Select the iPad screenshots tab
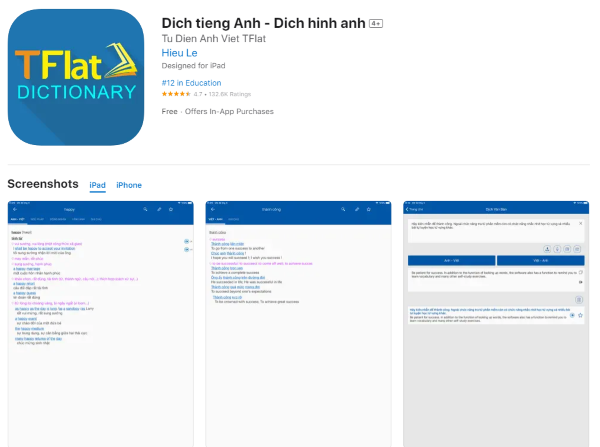Image resolution: width=600 pixels, height=447 pixels. coord(98,185)
